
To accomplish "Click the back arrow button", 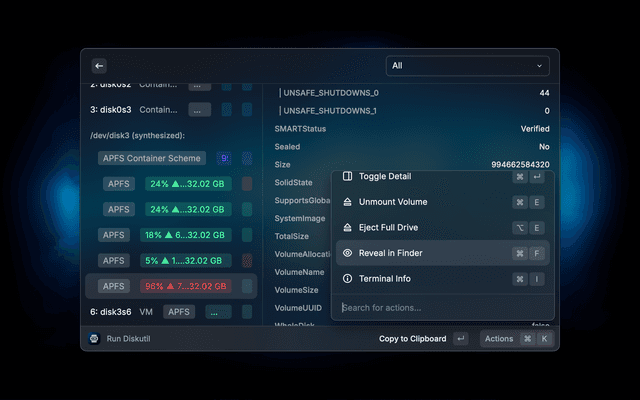I will pyautogui.click(x=99, y=66).
